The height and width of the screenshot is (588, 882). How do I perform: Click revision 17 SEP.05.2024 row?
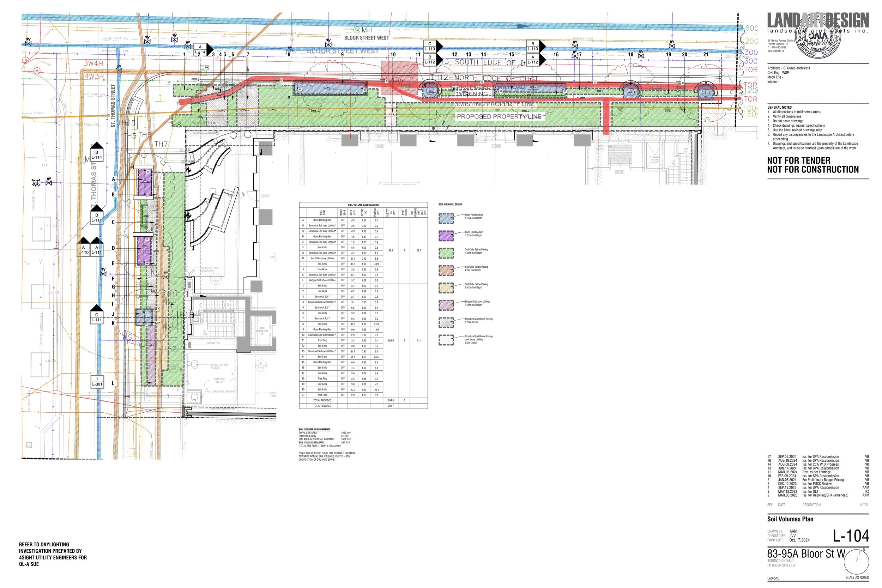(x=818, y=457)
